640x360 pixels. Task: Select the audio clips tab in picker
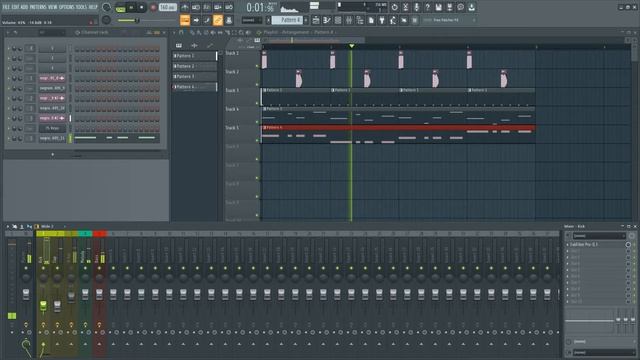[194, 45]
